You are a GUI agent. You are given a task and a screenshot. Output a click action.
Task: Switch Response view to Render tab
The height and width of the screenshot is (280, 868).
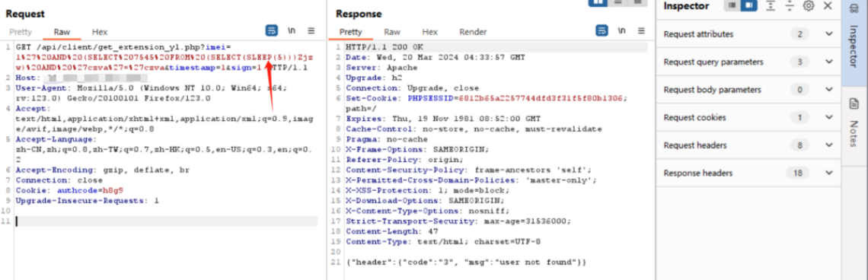473,32
